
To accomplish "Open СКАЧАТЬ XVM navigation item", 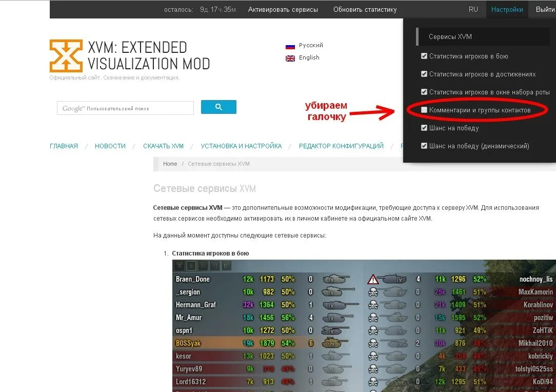I will (x=164, y=146).
